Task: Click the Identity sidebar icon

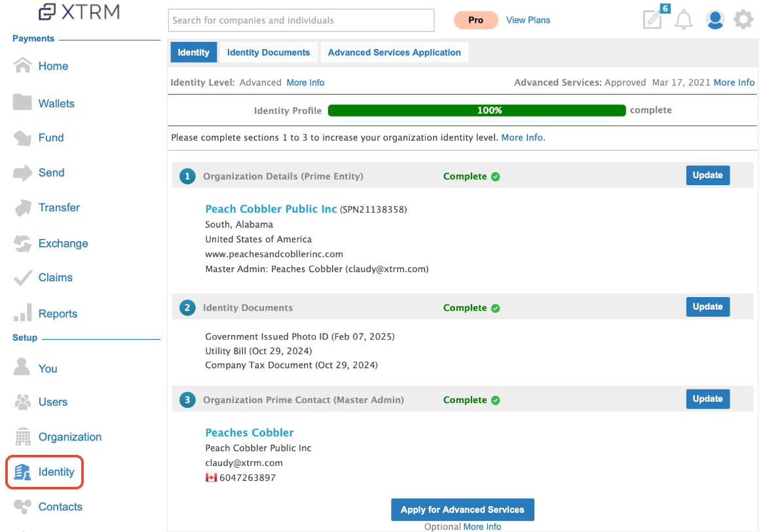Action: [x=22, y=472]
